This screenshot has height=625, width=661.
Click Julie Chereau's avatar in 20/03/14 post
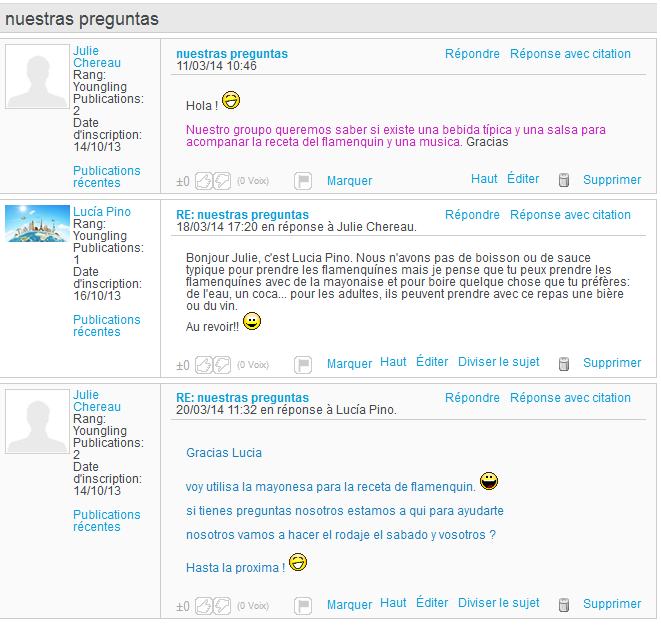(x=37, y=421)
